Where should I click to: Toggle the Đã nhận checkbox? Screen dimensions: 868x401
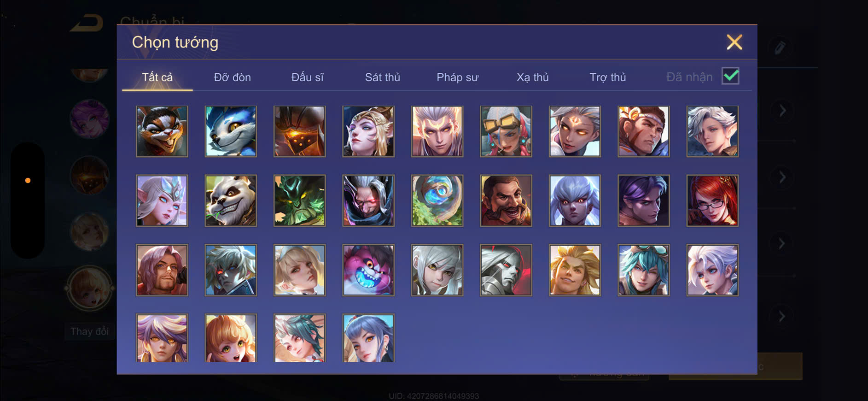[730, 76]
